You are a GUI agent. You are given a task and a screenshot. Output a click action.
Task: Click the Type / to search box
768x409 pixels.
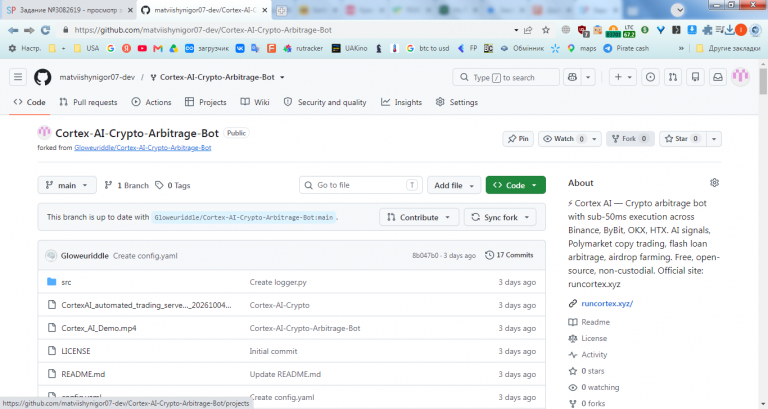point(506,77)
